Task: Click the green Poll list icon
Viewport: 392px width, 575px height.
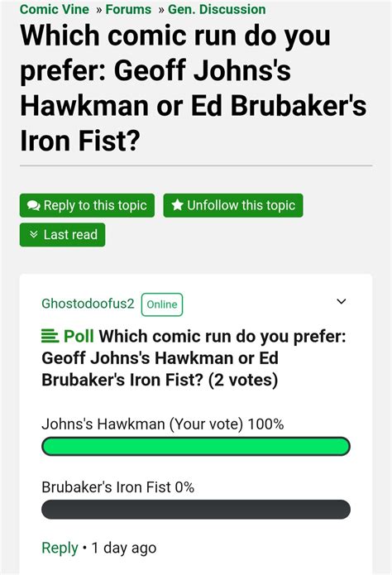Action: pos(50,336)
